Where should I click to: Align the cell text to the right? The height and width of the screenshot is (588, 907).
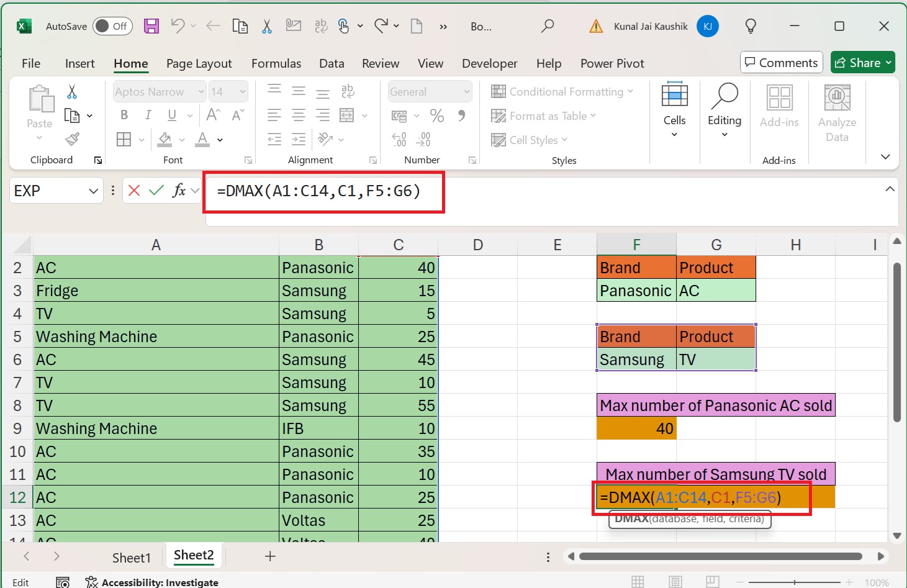pyautogui.click(x=323, y=115)
